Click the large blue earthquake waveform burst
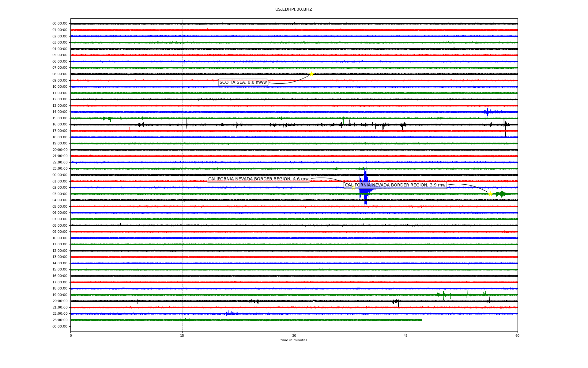Screen dimensions: 588x368 (365, 188)
